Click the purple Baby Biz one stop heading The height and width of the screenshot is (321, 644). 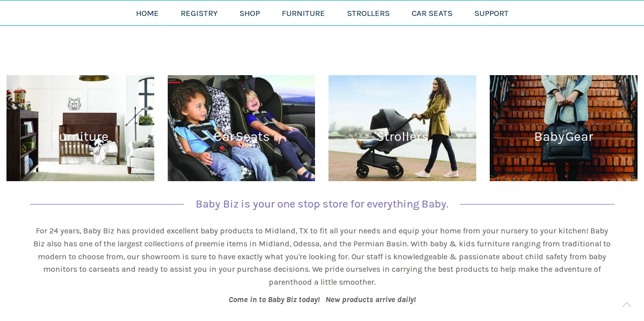point(322,204)
